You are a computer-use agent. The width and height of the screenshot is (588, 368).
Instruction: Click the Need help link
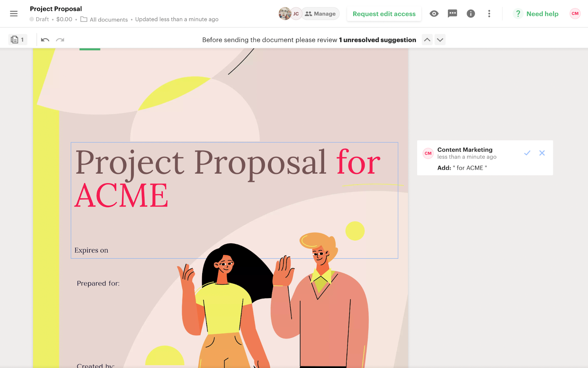point(542,14)
